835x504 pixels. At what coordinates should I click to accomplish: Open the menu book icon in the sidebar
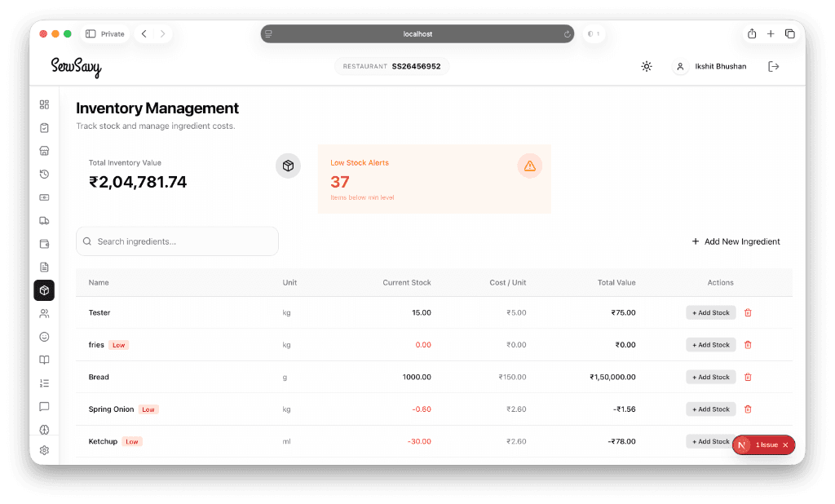[x=44, y=360]
